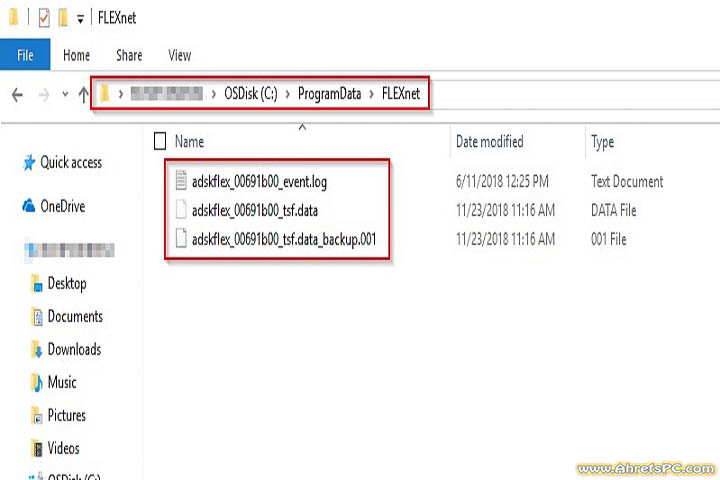Viewport: 720px width, 480px height.
Task: Open the File ribbon tab
Action: pyautogui.click(x=25, y=55)
